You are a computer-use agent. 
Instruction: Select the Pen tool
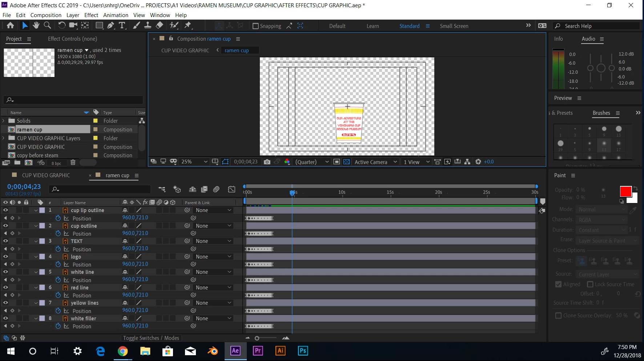pyautogui.click(x=111, y=25)
